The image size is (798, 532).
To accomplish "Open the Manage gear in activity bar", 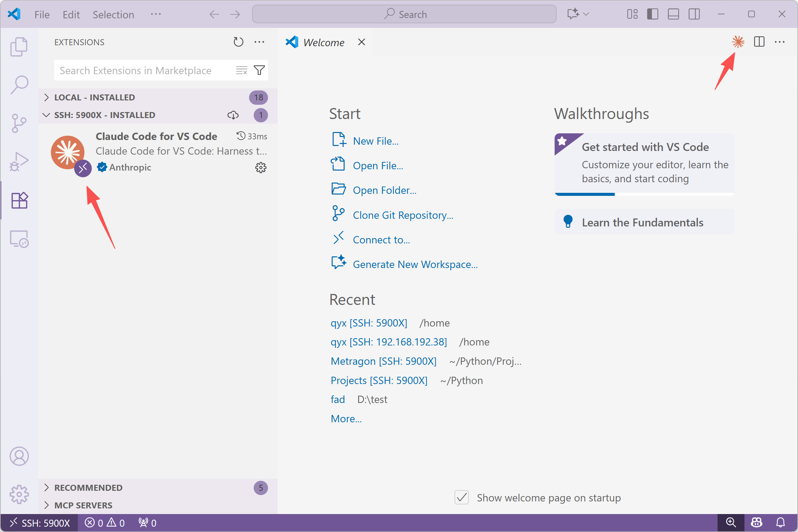I will point(19,494).
